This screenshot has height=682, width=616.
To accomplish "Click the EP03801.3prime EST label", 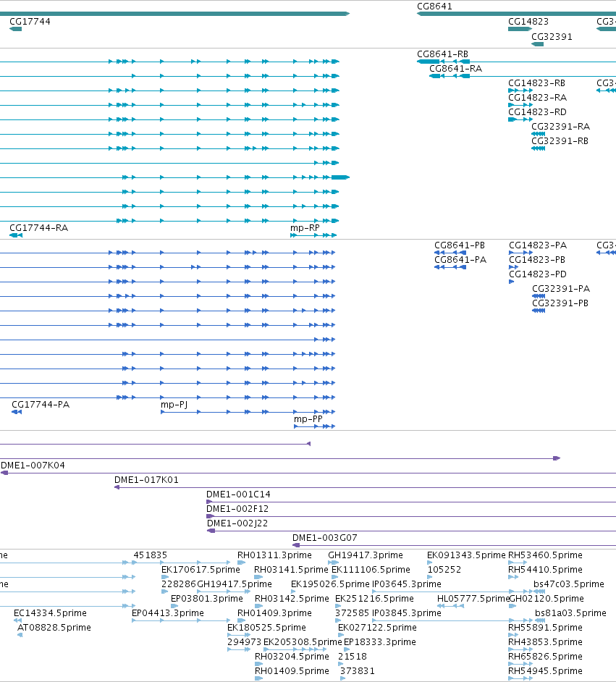I will [x=206, y=599].
